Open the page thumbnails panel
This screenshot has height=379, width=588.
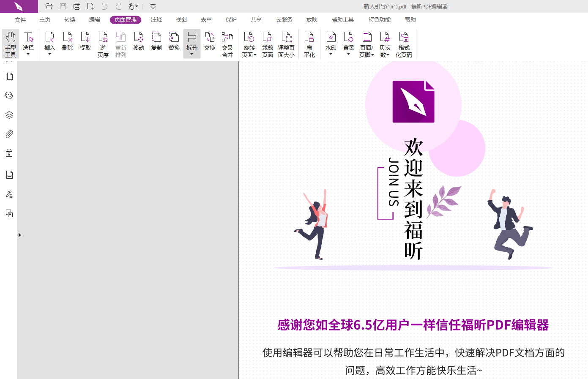pyautogui.click(x=9, y=77)
